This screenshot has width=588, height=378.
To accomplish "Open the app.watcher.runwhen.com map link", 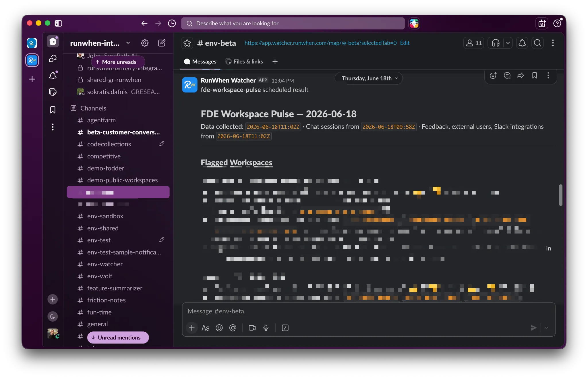I will (320, 43).
